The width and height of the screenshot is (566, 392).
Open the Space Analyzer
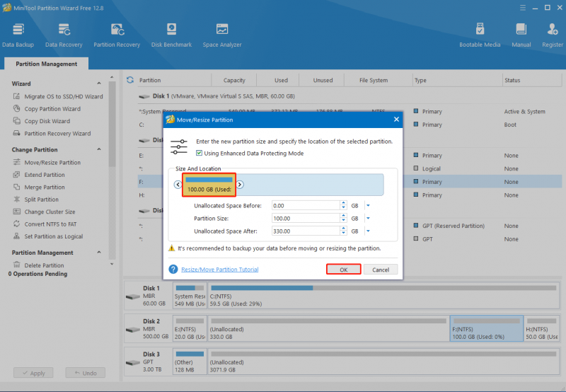click(222, 35)
